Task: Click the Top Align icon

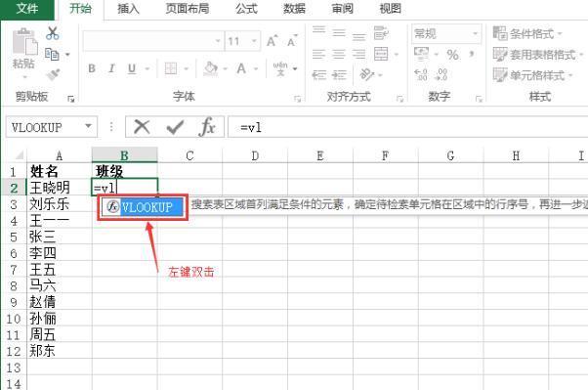Action: [x=318, y=31]
